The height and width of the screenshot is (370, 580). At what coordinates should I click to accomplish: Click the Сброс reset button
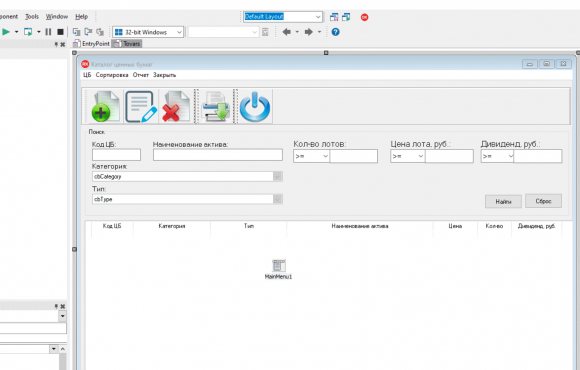[x=543, y=201]
